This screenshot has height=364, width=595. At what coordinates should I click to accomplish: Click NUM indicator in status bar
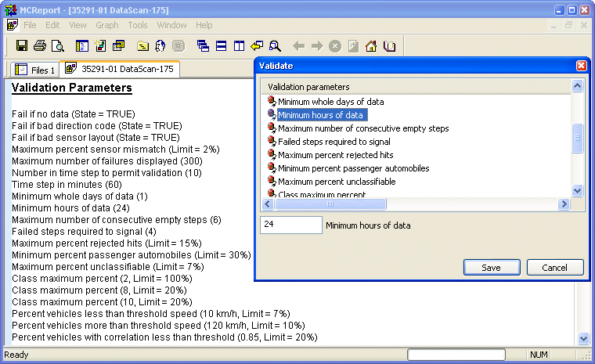point(539,355)
